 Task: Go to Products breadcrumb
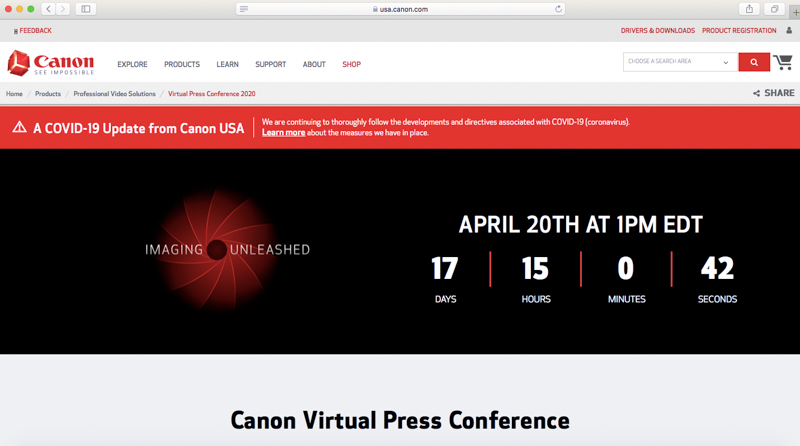(47, 94)
